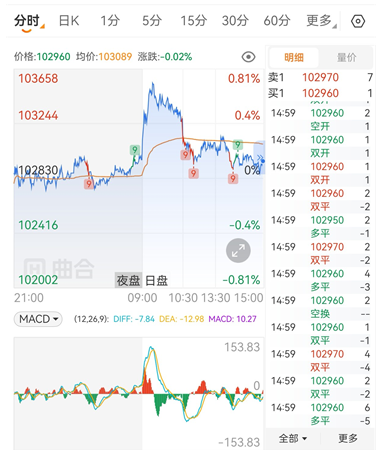Click the 102830 baseline price label
This screenshot has width=391, height=450.
point(38,170)
